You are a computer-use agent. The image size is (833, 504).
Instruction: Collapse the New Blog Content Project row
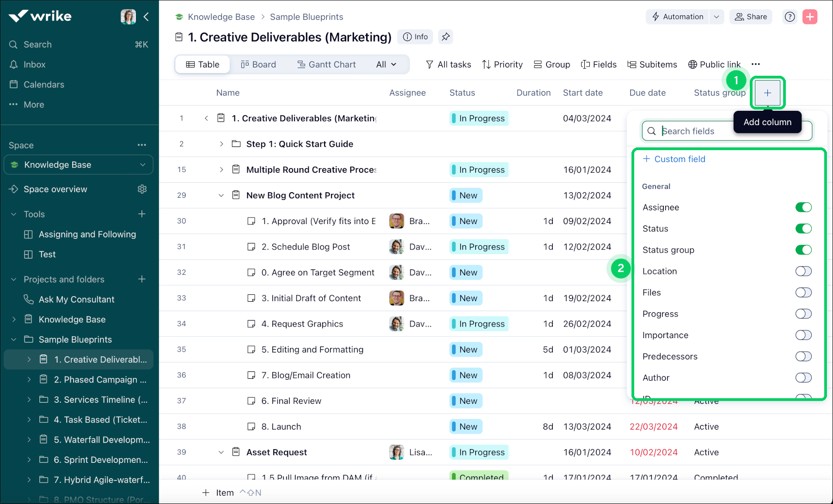click(x=221, y=195)
